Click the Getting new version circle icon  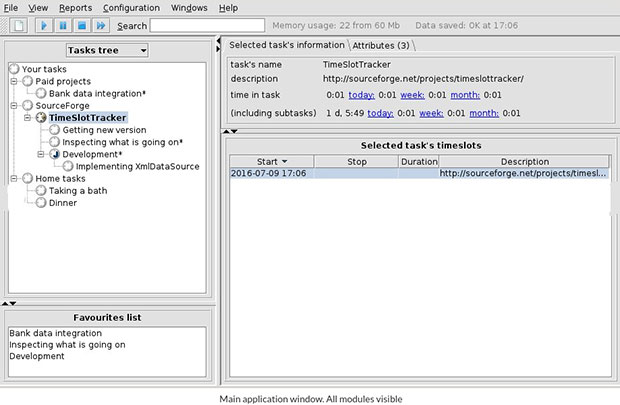[55, 130]
